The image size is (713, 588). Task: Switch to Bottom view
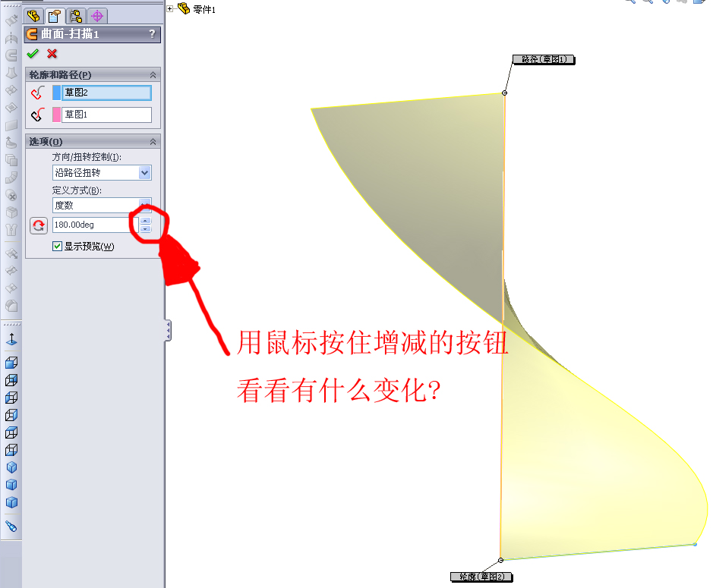[11, 450]
